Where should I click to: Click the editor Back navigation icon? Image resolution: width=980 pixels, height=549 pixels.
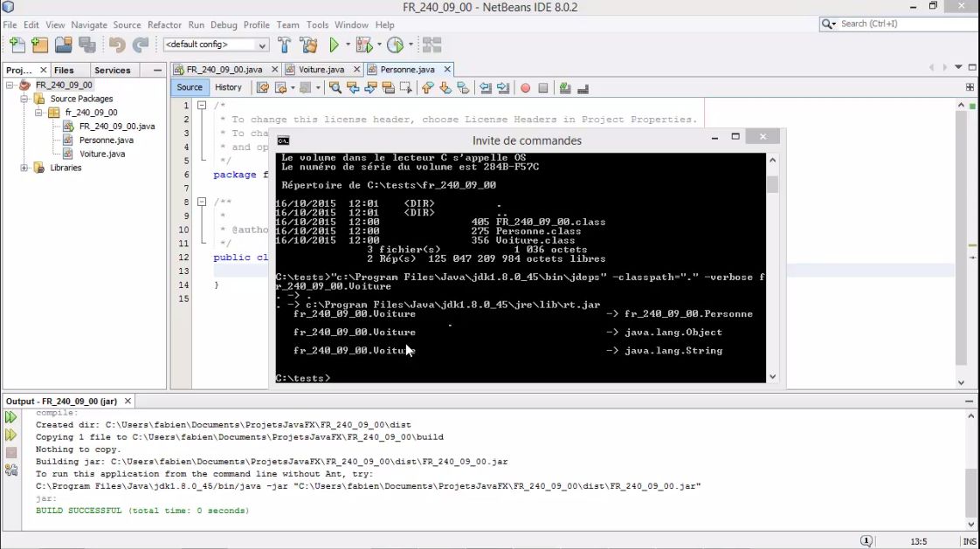pos(280,88)
